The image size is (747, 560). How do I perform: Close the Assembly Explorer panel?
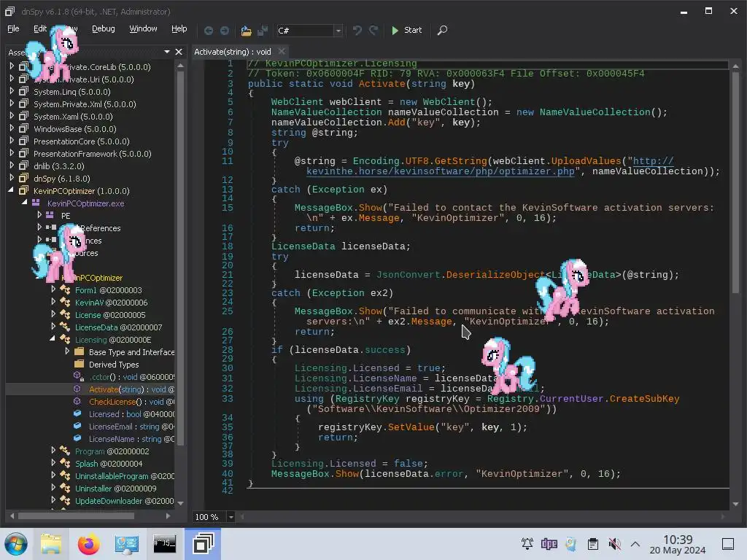[179, 52]
